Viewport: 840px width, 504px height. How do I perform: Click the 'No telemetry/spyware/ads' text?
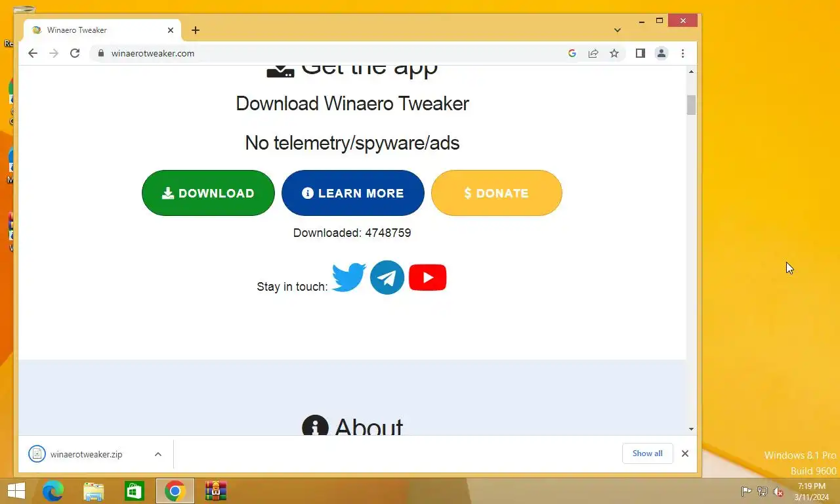(x=352, y=143)
